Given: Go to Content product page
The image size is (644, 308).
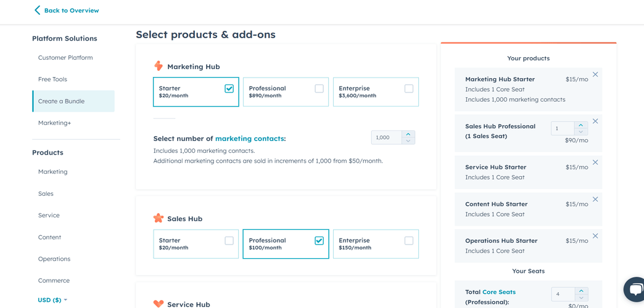Looking at the screenshot, I should 49,237.
